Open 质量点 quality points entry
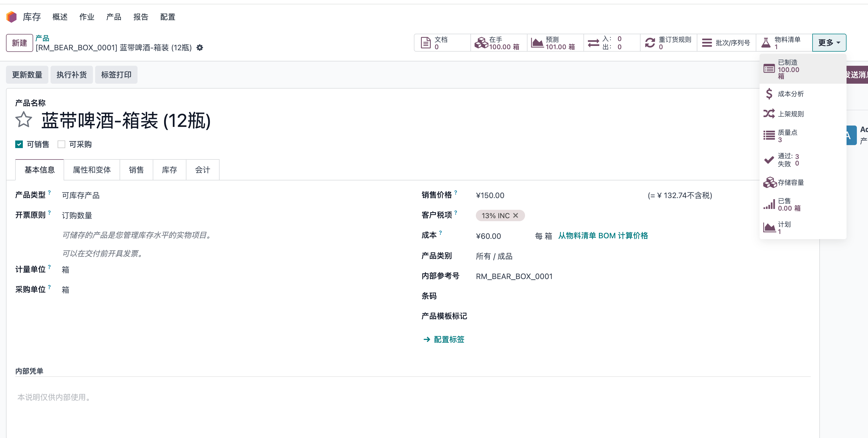The width and height of the screenshot is (868, 438). [803, 136]
